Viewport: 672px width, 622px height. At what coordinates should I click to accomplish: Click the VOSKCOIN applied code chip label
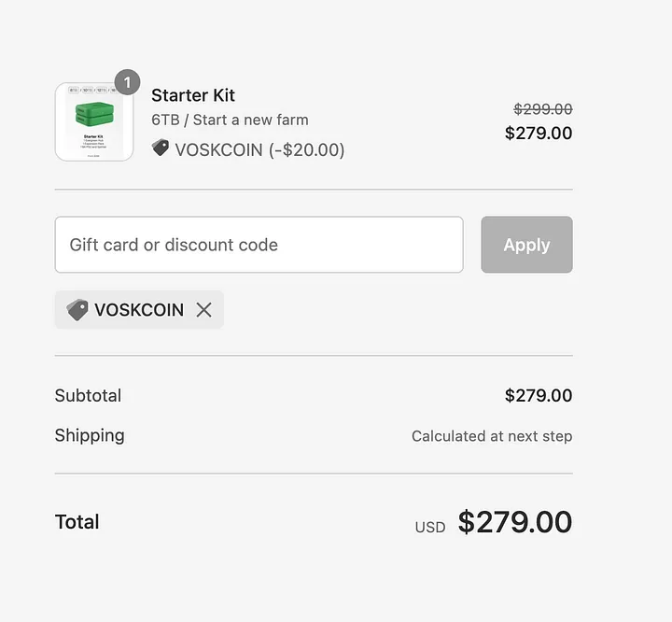(x=139, y=310)
